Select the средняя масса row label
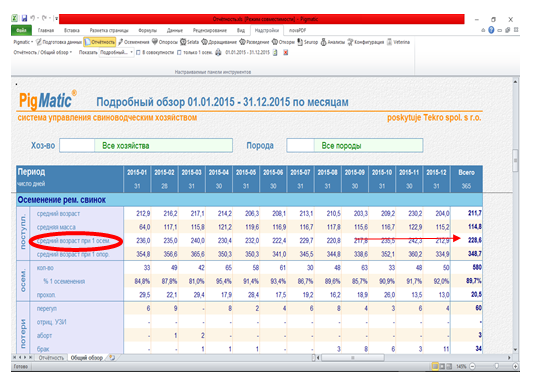This screenshot has width=535, height=383. [56, 227]
